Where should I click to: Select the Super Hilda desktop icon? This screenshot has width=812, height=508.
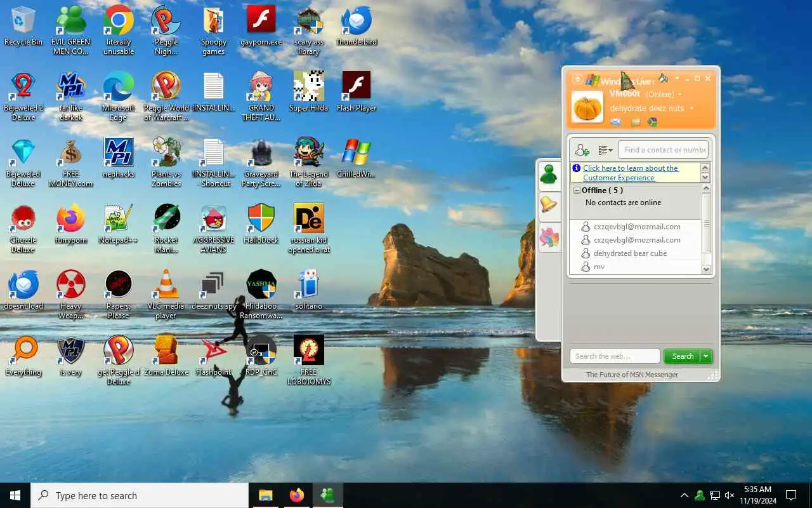pos(309,92)
